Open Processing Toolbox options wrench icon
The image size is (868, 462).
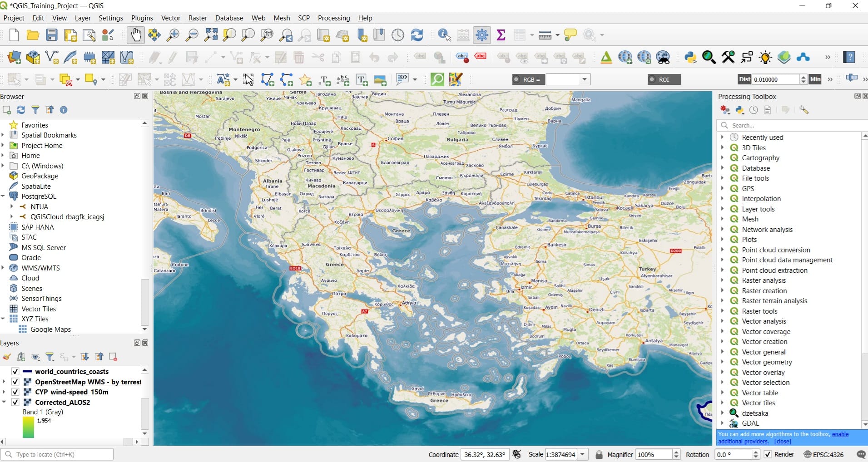[804, 110]
